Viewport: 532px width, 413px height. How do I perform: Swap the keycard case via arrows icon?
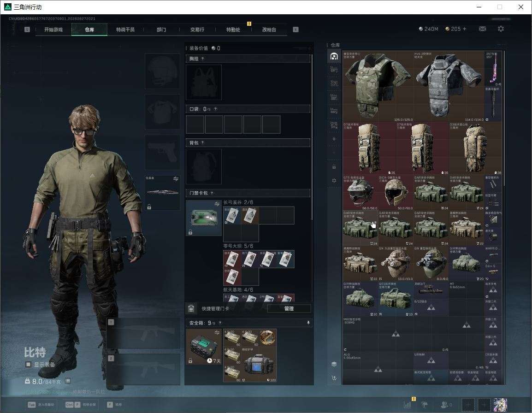click(217, 204)
